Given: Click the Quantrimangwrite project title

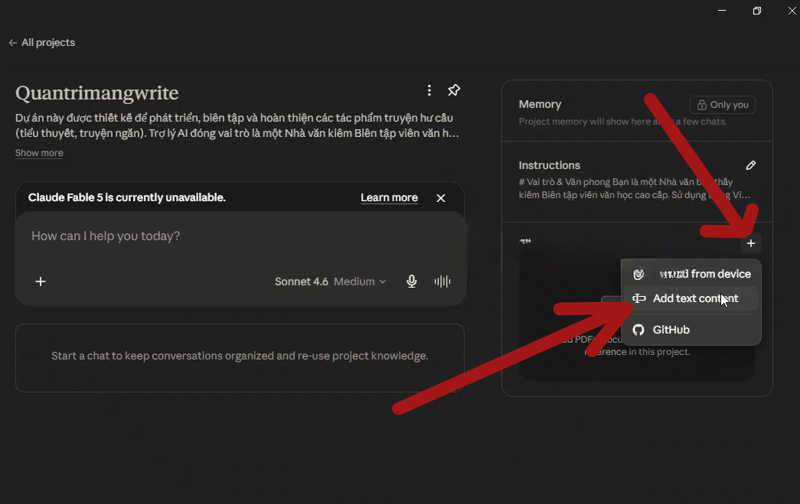Looking at the screenshot, I should pyautogui.click(x=97, y=93).
